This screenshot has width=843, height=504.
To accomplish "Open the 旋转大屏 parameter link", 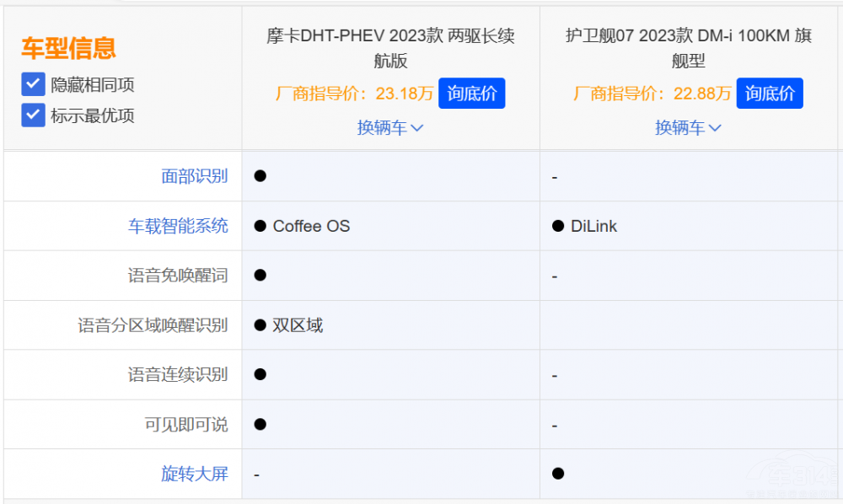I will (x=194, y=474).
